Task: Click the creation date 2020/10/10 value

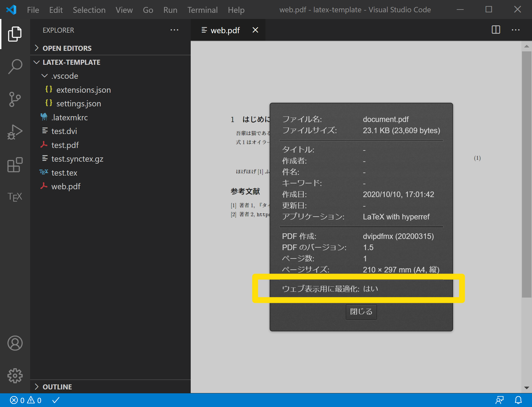Action: (398, 195)
